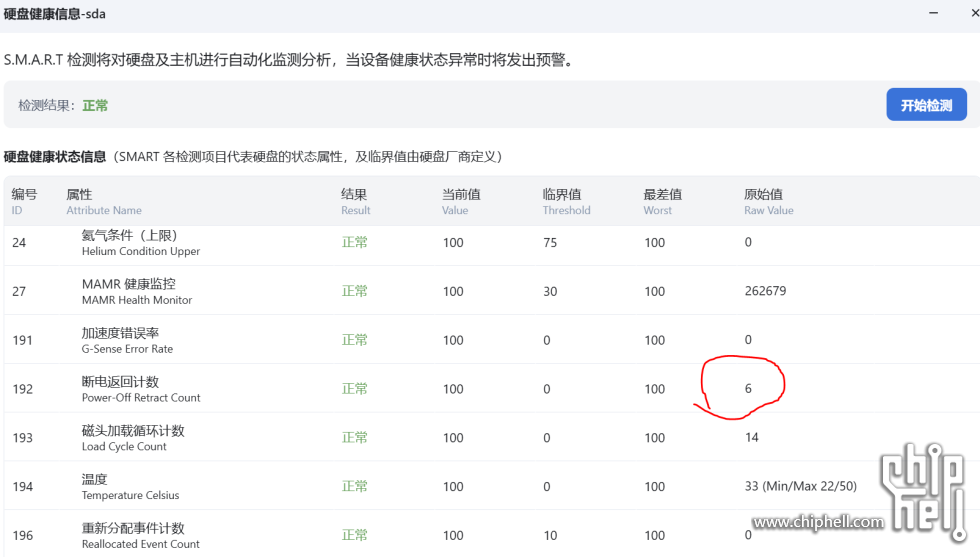Screen dimensions: 980x557
Task: Click ID 193 cell
Action: coord(22,438)
